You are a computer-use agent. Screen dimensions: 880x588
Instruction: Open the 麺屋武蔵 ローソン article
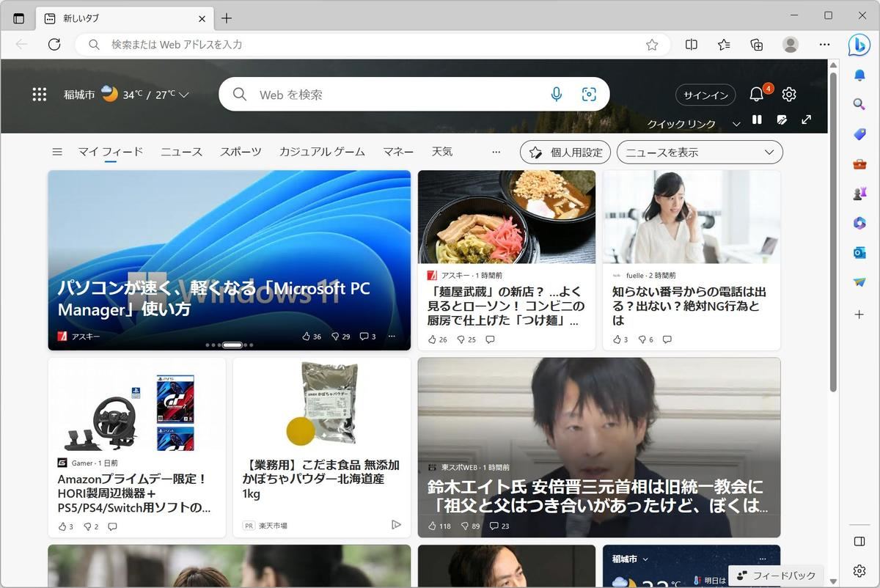point(506,306)
